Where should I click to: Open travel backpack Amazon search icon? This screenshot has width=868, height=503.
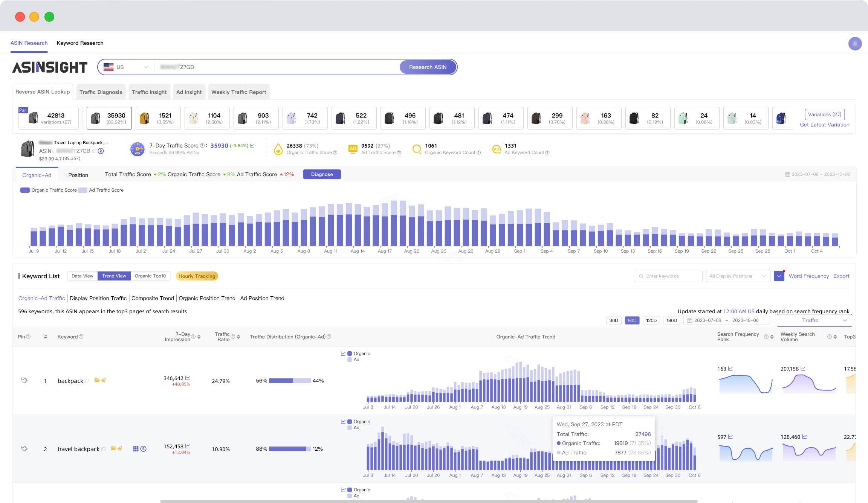[x=144, y=449]
